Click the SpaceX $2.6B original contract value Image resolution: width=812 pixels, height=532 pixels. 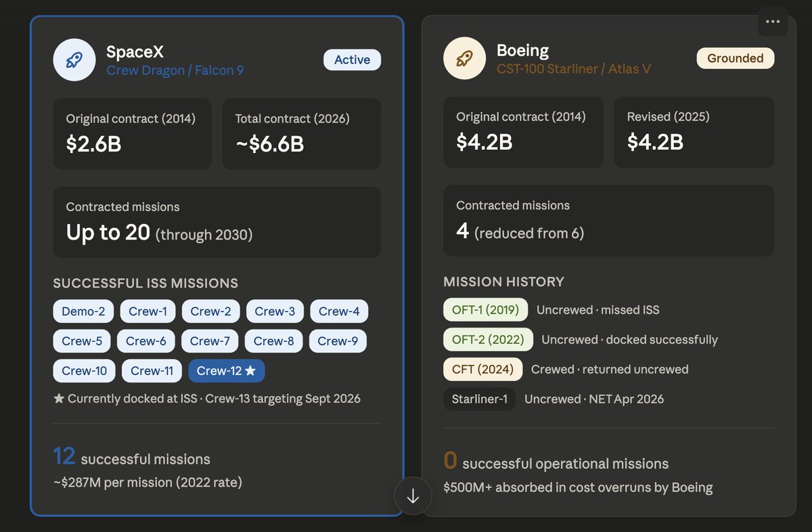[x=93, y=143]
